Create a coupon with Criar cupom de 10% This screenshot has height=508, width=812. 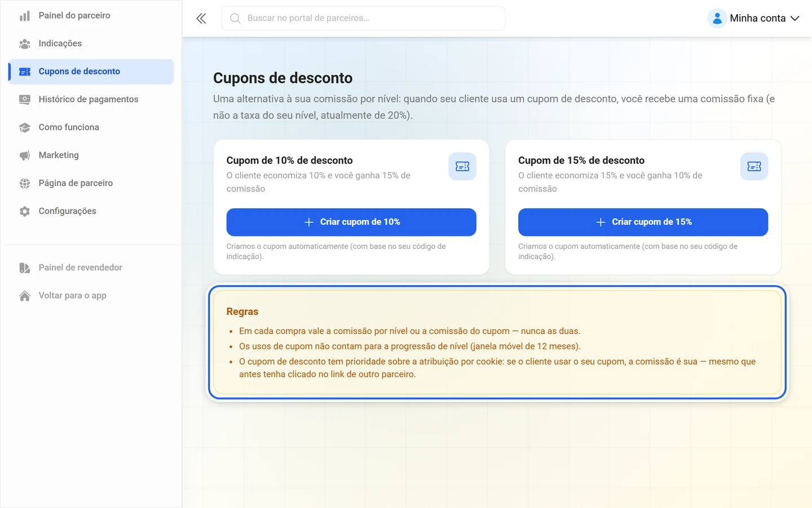tap(351, 222)
